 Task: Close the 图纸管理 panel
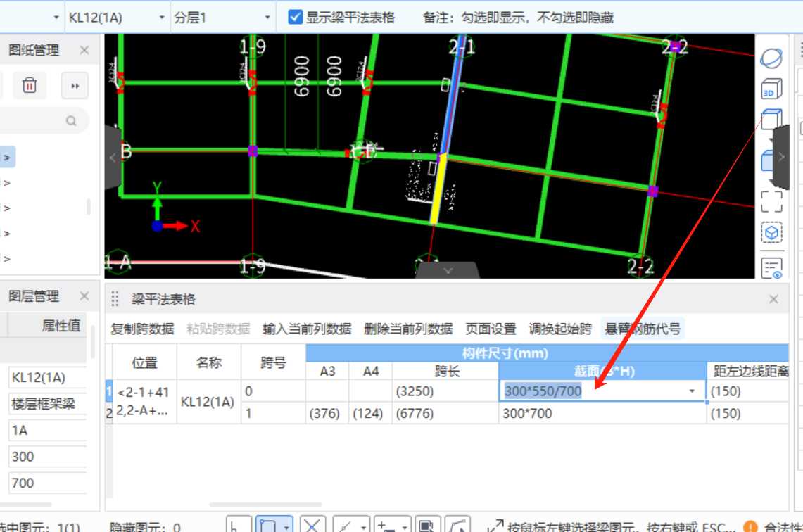[84, 50]
